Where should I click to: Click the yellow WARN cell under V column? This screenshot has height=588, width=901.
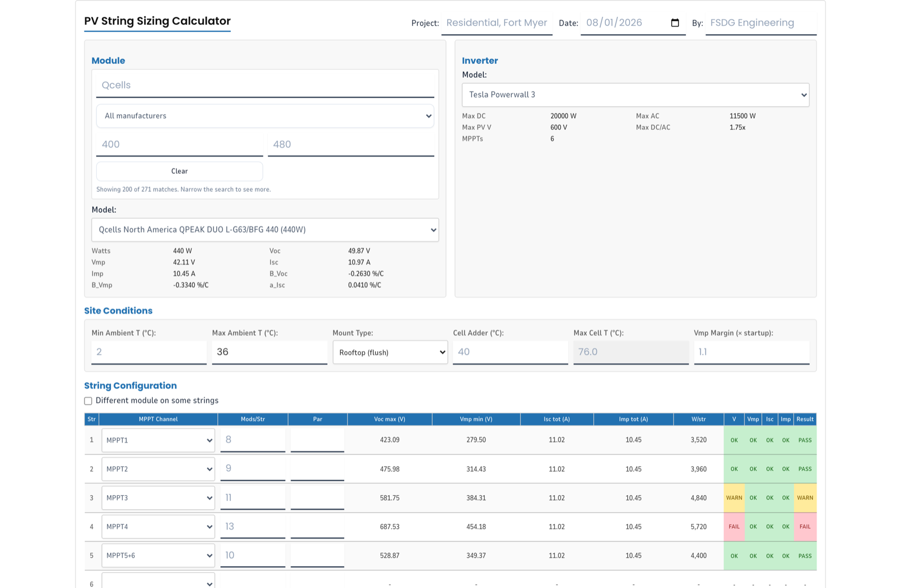[x=734, y=498]
